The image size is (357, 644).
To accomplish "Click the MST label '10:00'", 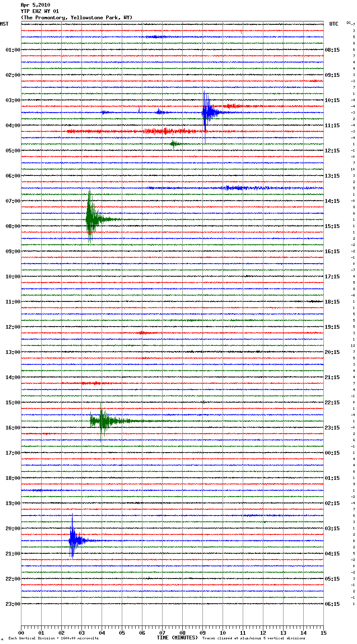I will (x=13, y=277).
